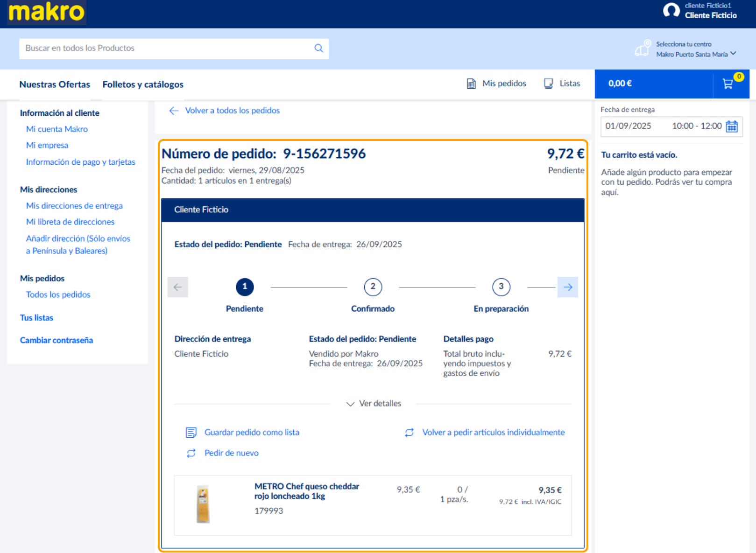Viewport: 756px width, 553px height.
Task: Open Mis direcciones de entrega
Action: coord(74,206)
